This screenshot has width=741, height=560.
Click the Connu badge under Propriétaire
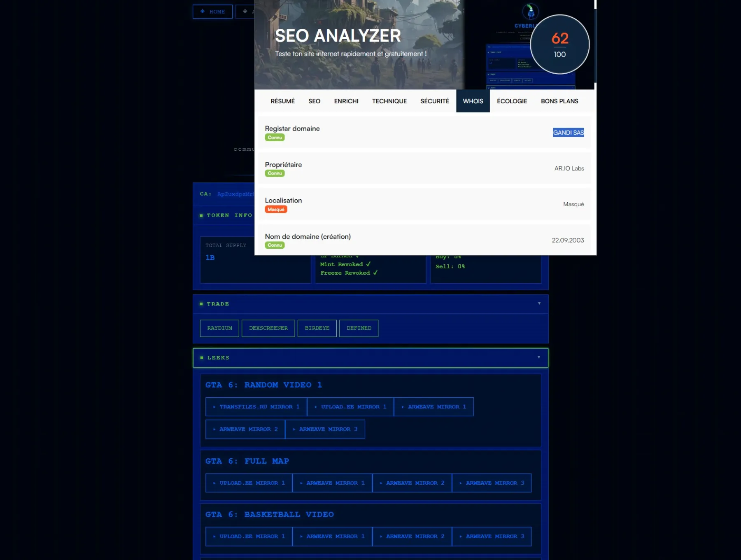tap(275, 173)
